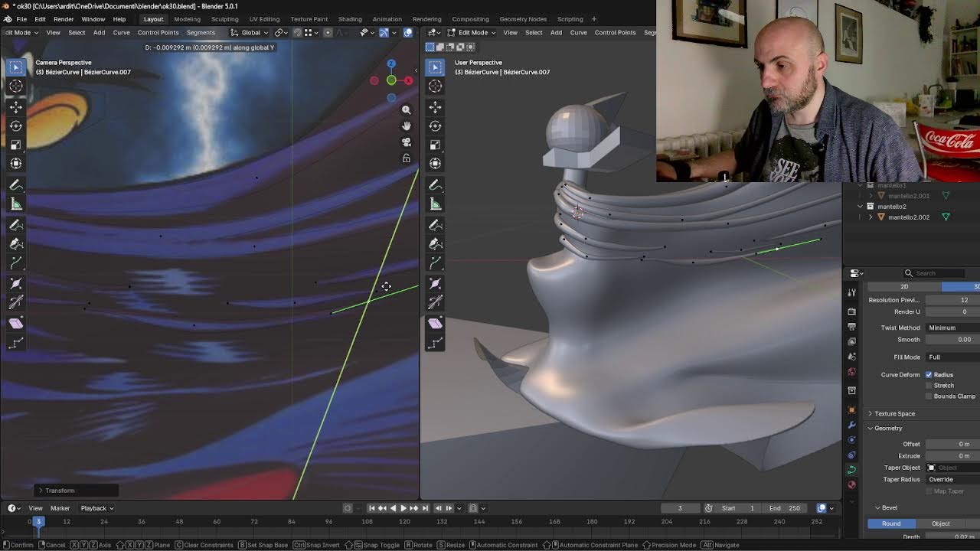Open the Output properties tab
This screenshot has width=980, height=551.
coord(851,327)
